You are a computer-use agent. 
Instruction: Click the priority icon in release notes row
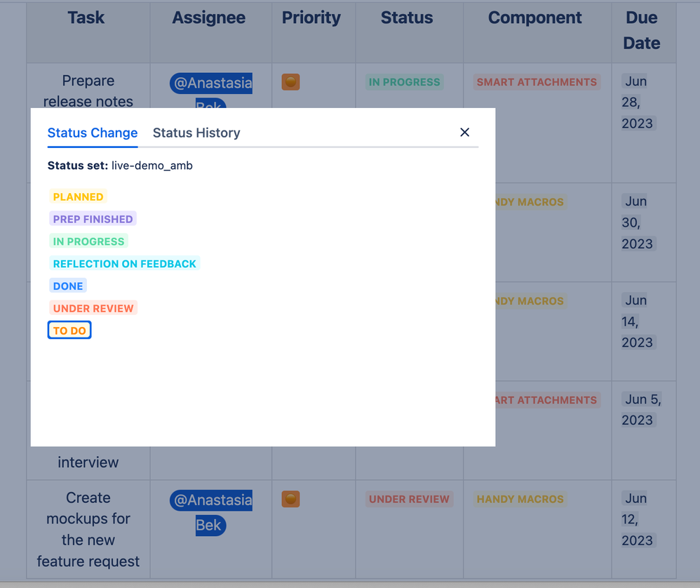click(x=290, y=82)
